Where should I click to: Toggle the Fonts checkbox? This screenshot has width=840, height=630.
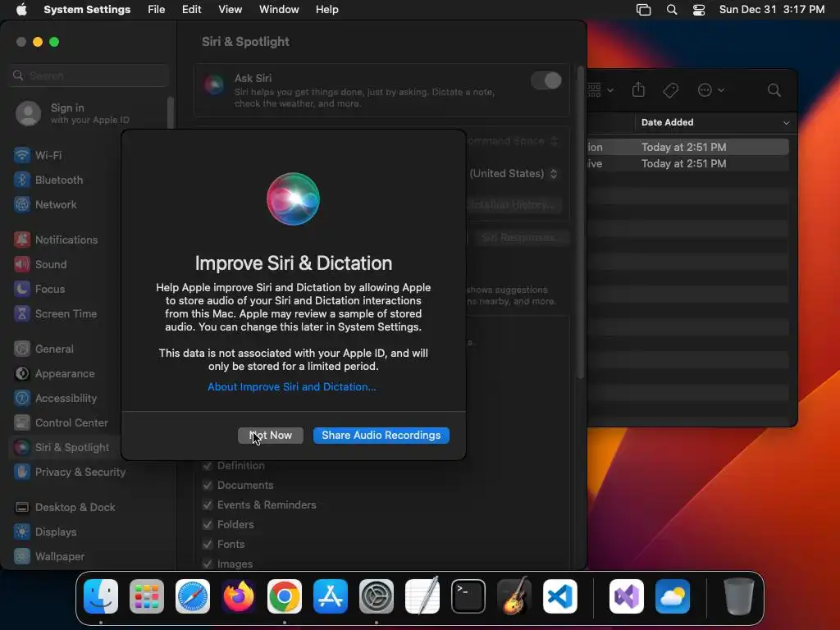(x=208, y=545)
